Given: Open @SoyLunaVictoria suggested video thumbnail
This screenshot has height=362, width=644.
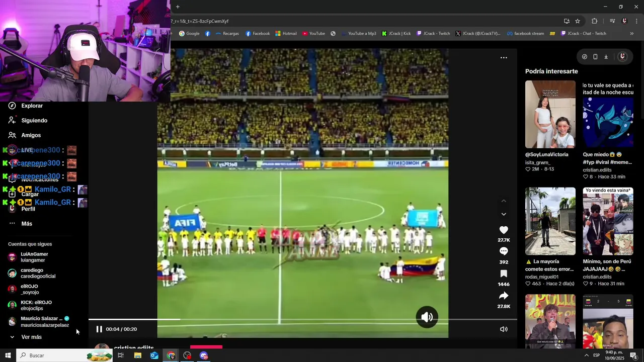Looking at the screenshot, I should click(x=550, y=114).
